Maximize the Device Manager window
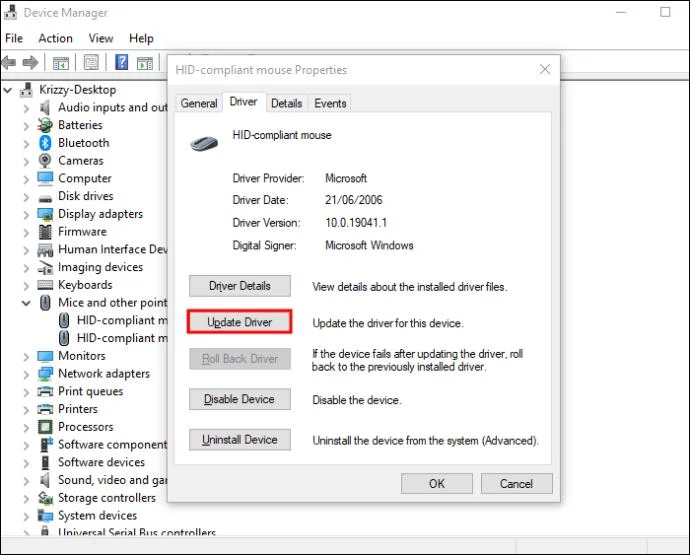Viewport: 690px width, 555px height. [665, 12]
